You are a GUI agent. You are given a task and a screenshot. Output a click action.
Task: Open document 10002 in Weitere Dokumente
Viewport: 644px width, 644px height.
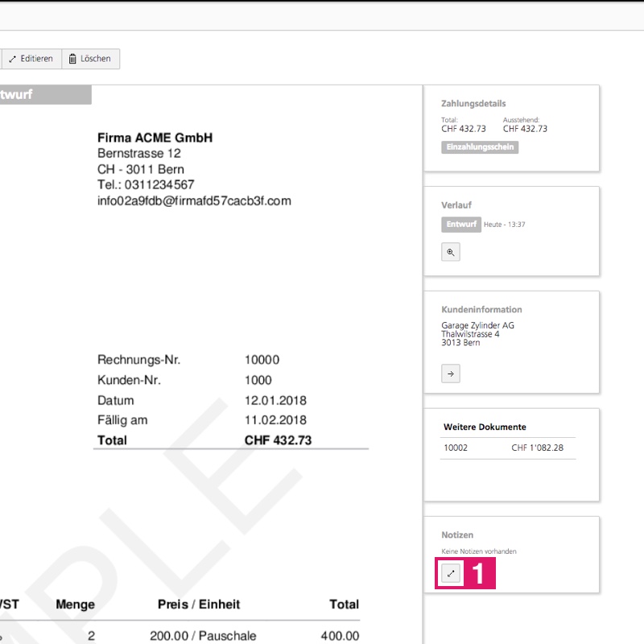pyautogui.click(x=456, y=448)
